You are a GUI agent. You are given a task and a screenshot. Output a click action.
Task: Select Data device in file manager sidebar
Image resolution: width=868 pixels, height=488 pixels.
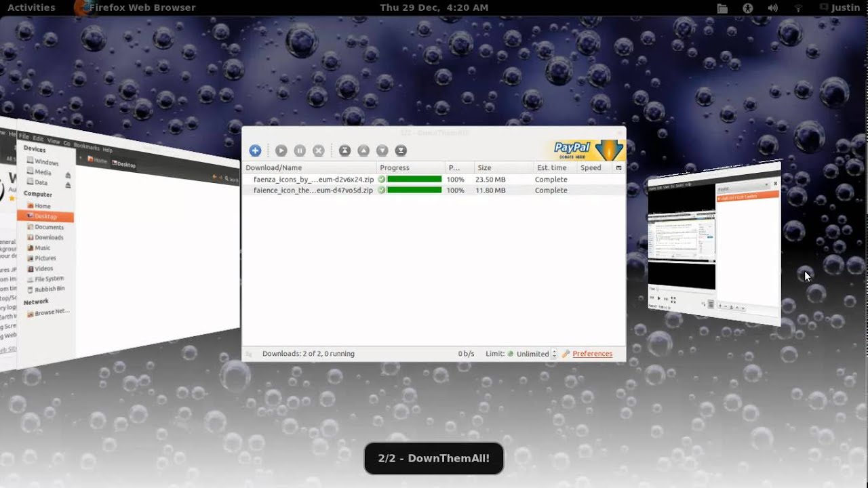point(37,182)
